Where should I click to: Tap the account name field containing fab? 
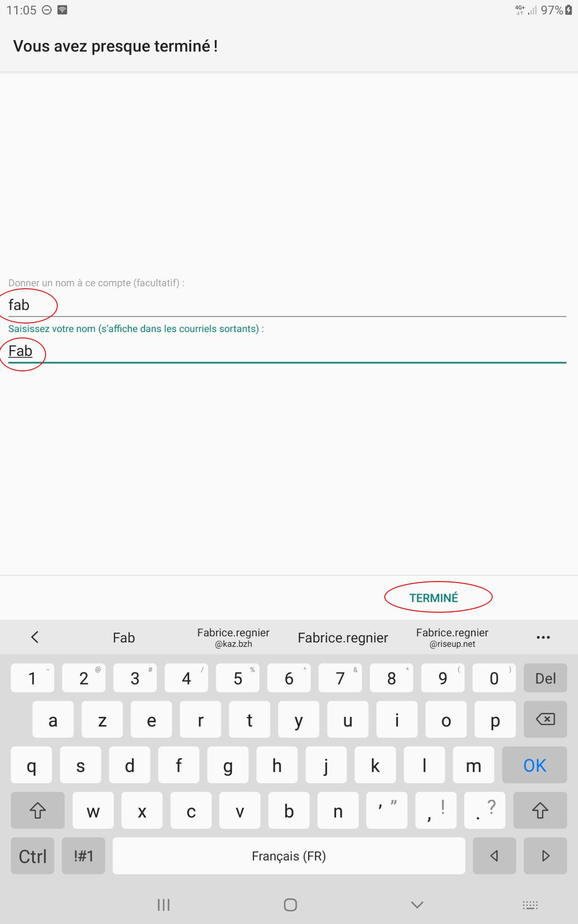(287, 305)
